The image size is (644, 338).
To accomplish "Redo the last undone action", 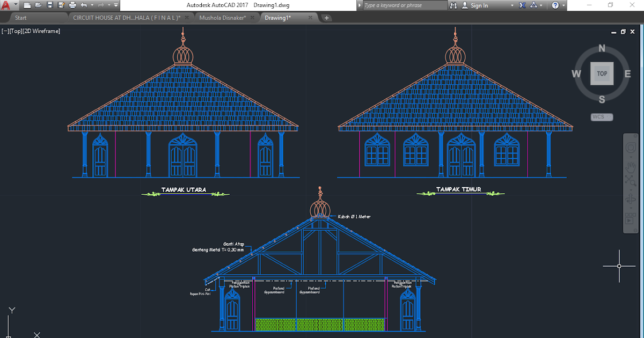I will click(x=102, y=5).
